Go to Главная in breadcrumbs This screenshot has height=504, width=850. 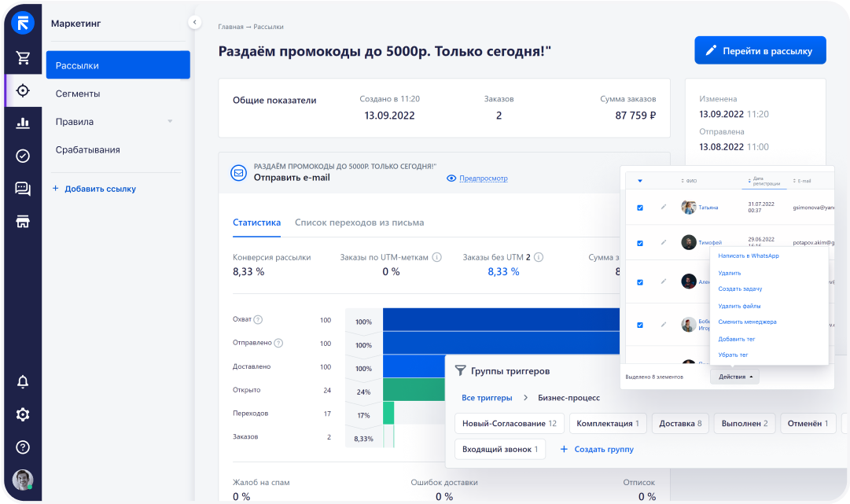tap(230, 27)
